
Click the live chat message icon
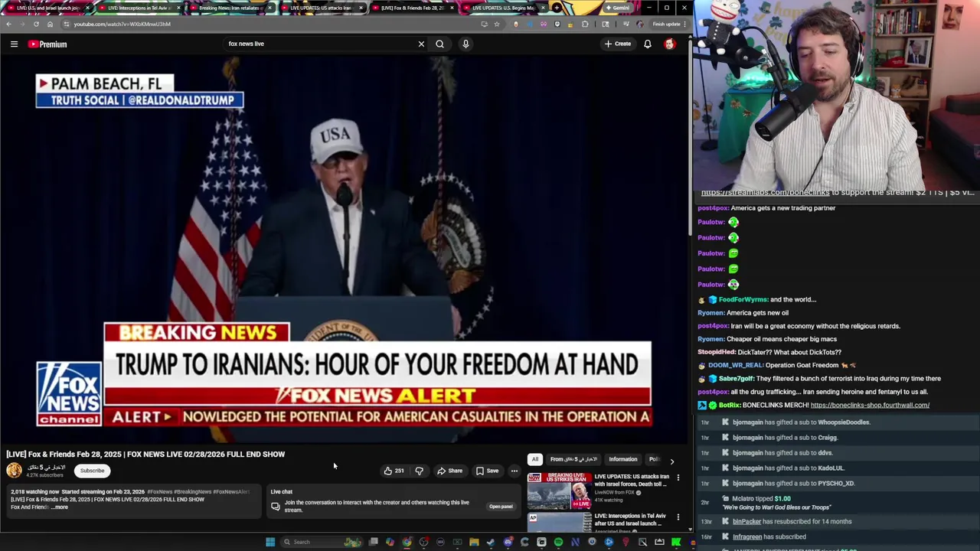tap(276, 507)
